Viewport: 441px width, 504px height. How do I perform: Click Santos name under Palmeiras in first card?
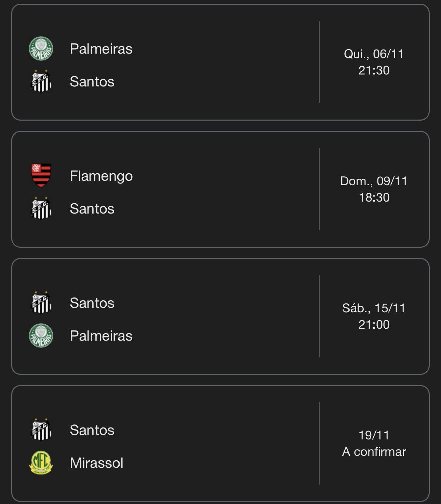pyautogui.click(x=92, y=82)
